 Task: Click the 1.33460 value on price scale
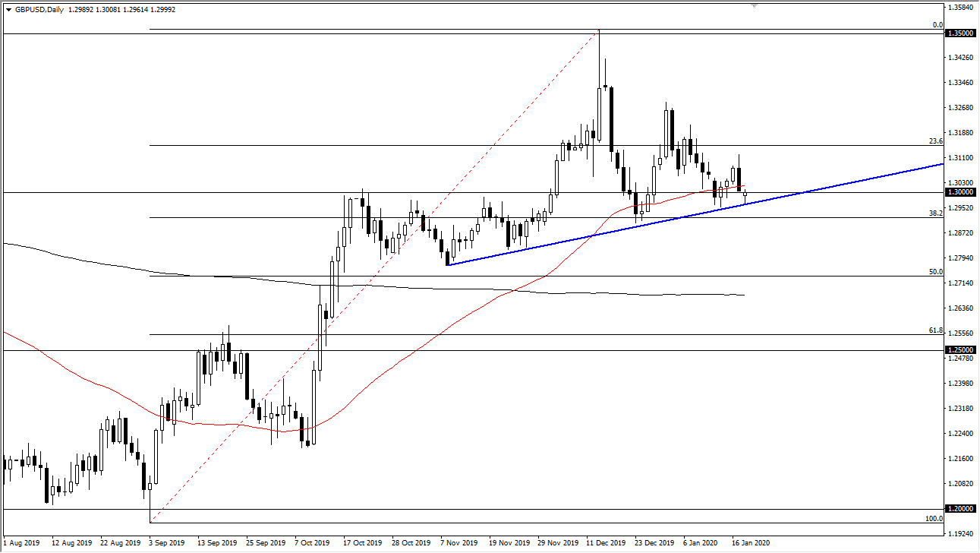[960, 83]
